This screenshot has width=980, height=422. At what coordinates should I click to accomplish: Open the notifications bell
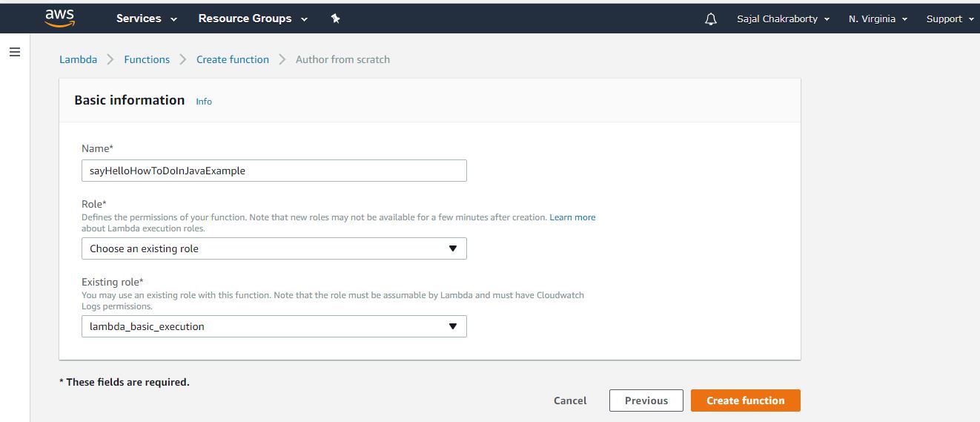pos(711,19)
